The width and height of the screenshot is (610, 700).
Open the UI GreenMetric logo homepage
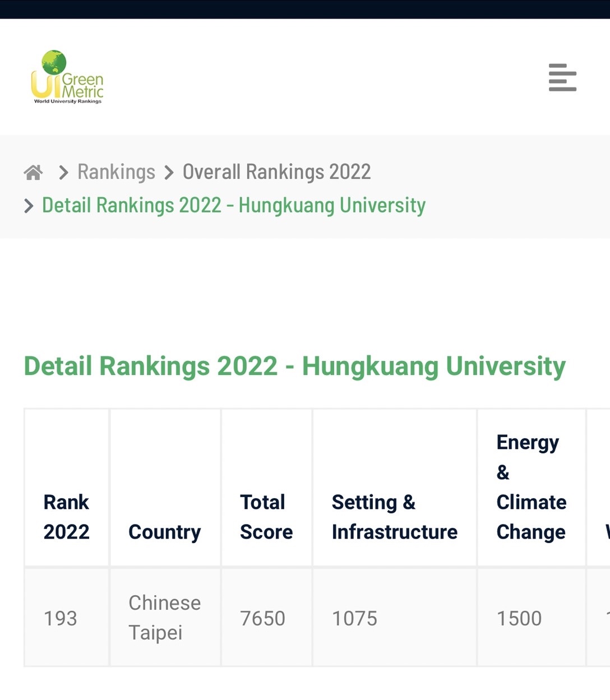pyautogui.click(x=67, y=77)
